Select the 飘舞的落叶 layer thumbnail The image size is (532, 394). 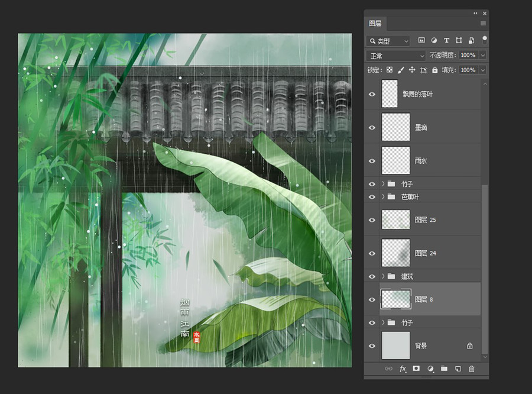(390, 93)
